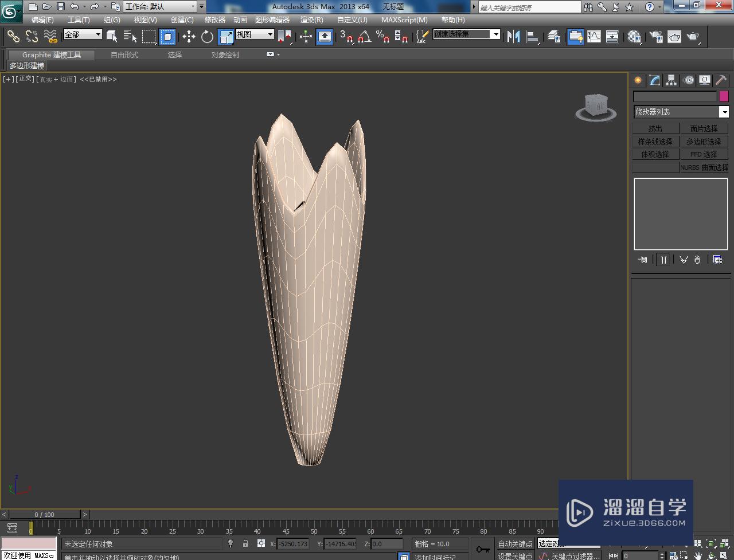Open the Reference Coordinate System dropdown 视图
Screen dimensions: 734x560
255,34
